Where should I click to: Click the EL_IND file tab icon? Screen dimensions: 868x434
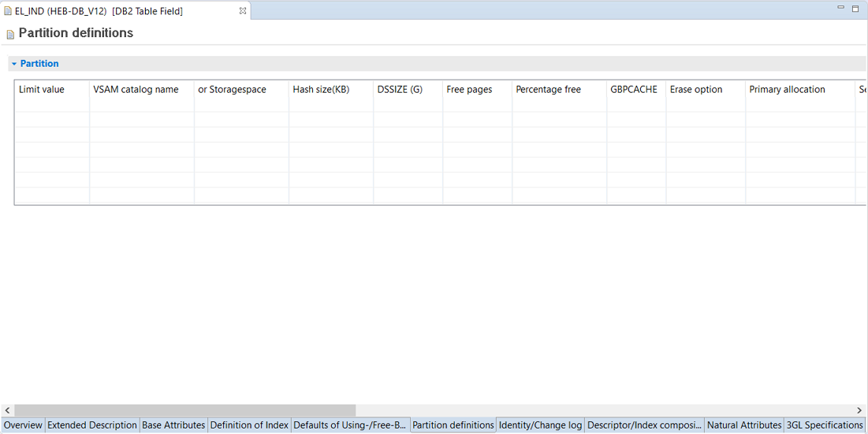pos(7,12)
